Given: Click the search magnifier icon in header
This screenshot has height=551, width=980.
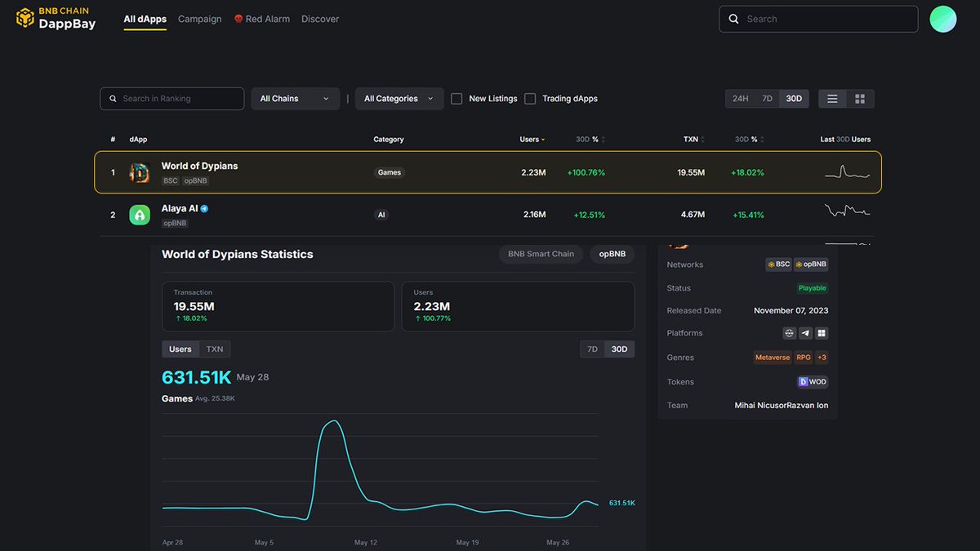Looking at the screenshot, I should click(733, 19).
